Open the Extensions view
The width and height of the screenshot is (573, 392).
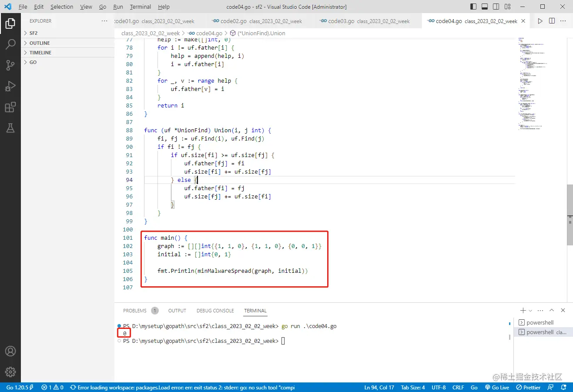(10, 107)
